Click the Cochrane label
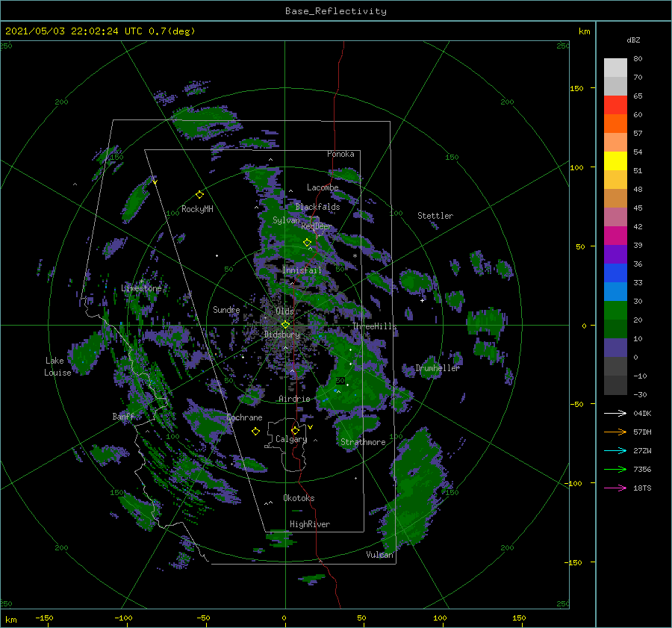Image resolution: width=672 pixels, height=628 pixels. (x=244, y=417)
